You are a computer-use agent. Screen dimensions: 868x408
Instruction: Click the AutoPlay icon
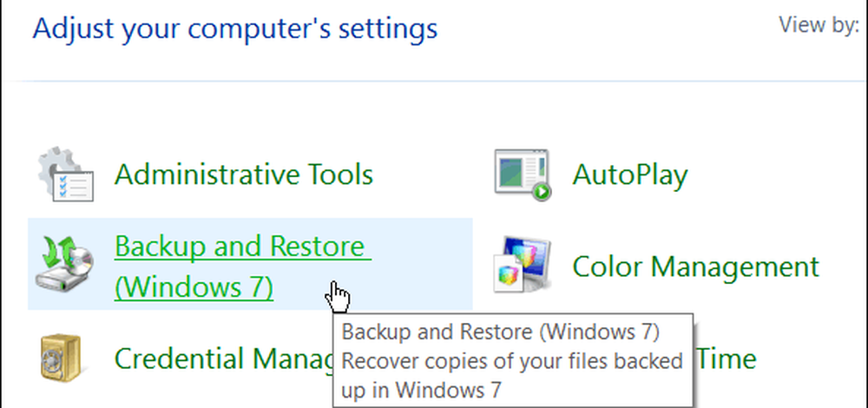tap(522, 174)
